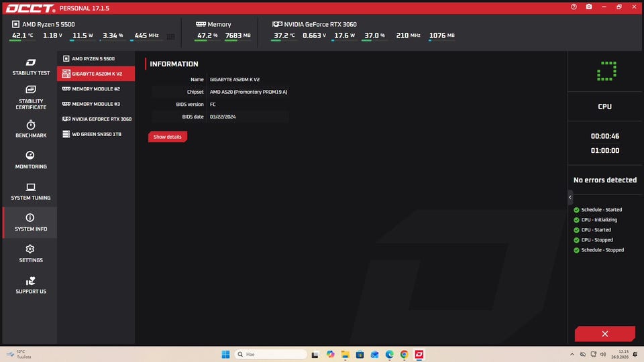The width and height of the screenshot is (644, 362).
Task: Select AMD Ryzen 5 5500 in device list
Action: tap(96, 59)
